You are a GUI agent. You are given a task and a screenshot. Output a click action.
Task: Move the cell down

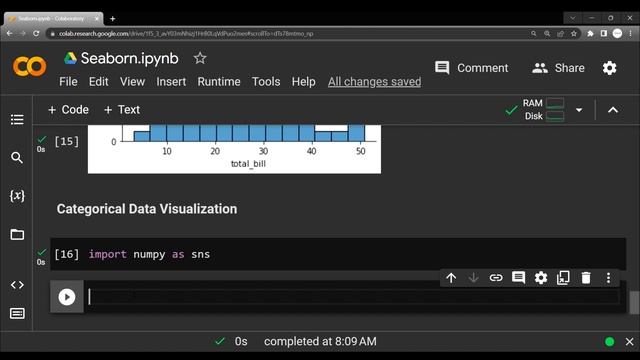(x=473, y=278)
